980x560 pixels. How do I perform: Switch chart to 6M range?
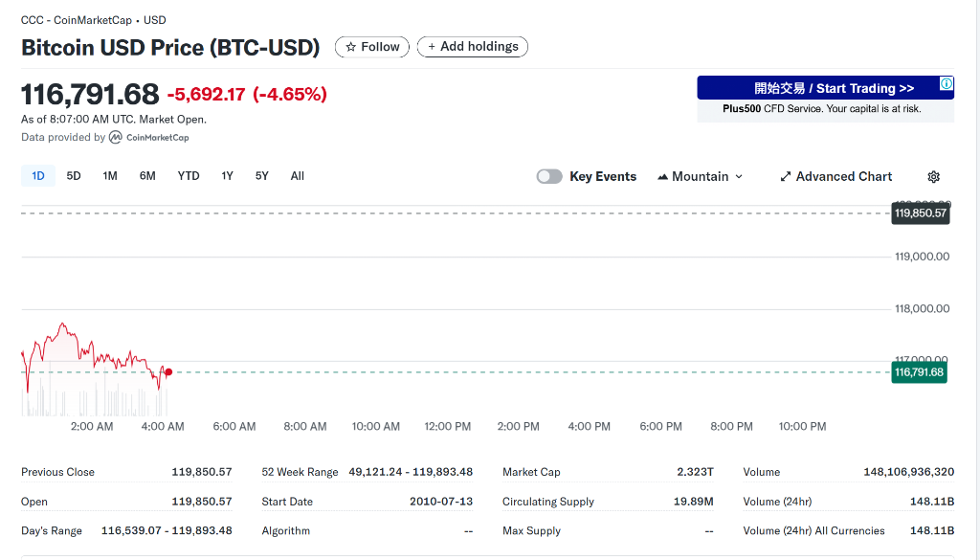147,176
